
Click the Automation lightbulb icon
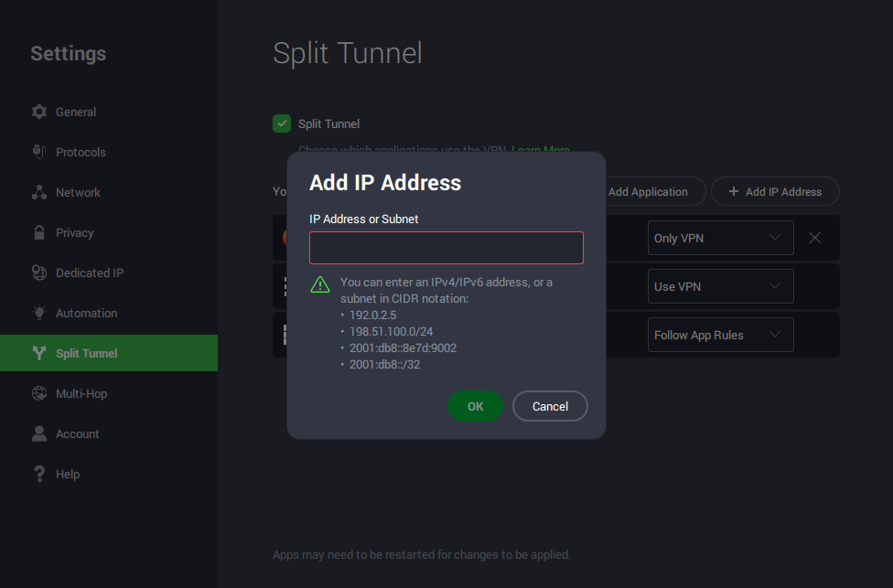[x=39, y=313]
